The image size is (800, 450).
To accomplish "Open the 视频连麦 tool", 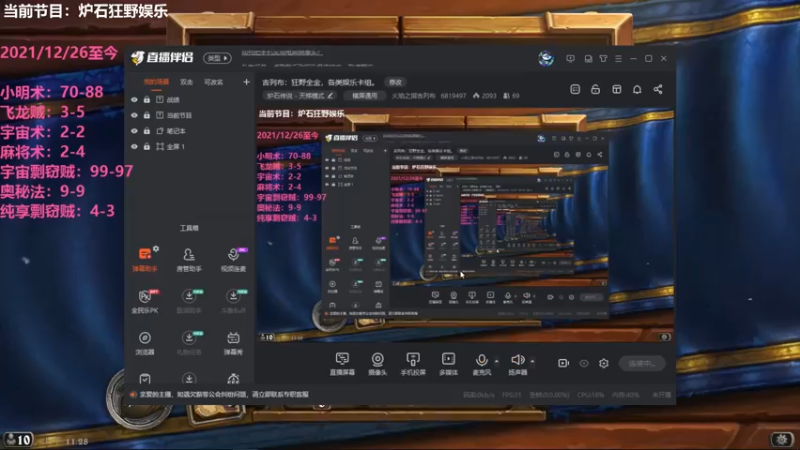I will point(233,259).
